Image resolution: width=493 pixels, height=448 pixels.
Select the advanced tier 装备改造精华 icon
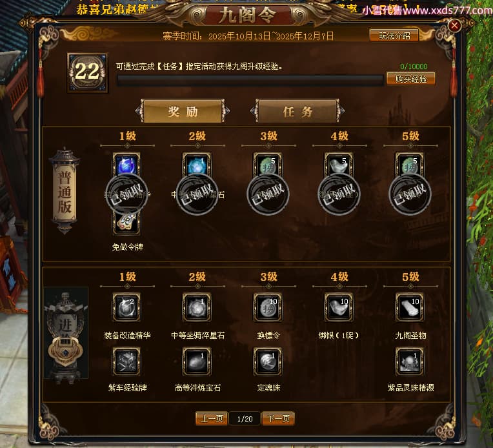pos(126,307)
